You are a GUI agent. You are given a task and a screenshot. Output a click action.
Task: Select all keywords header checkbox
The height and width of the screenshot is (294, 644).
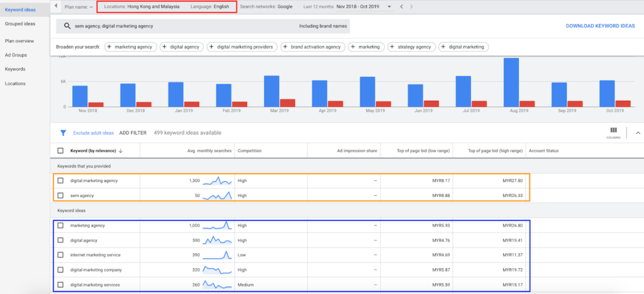(x=60, y=150)
